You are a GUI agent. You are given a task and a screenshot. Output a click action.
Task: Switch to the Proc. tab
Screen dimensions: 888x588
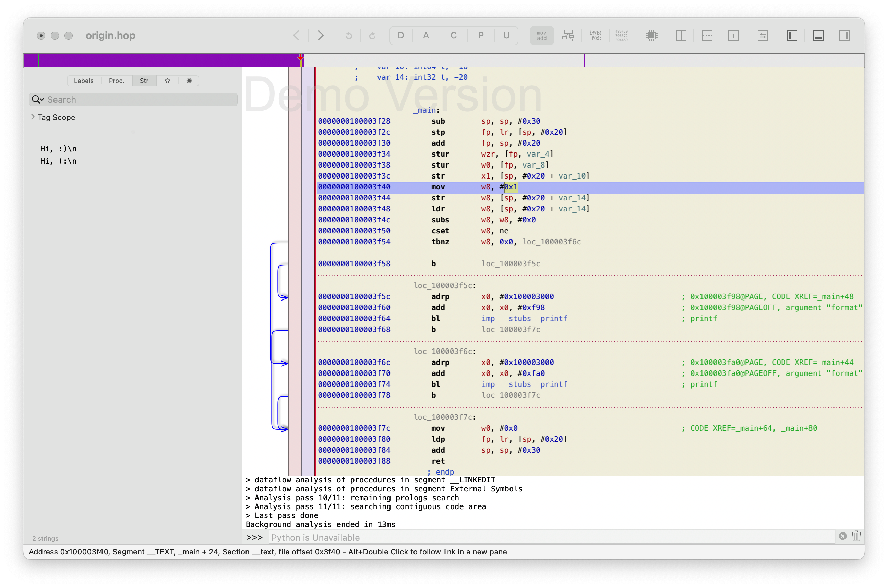tap(116, 81)
